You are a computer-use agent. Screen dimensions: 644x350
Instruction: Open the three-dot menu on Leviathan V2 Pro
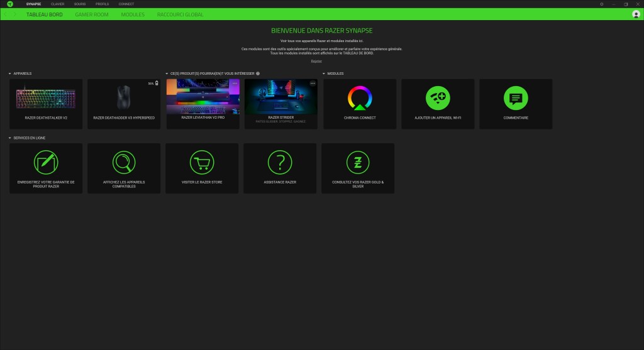[x=235, y=84]
